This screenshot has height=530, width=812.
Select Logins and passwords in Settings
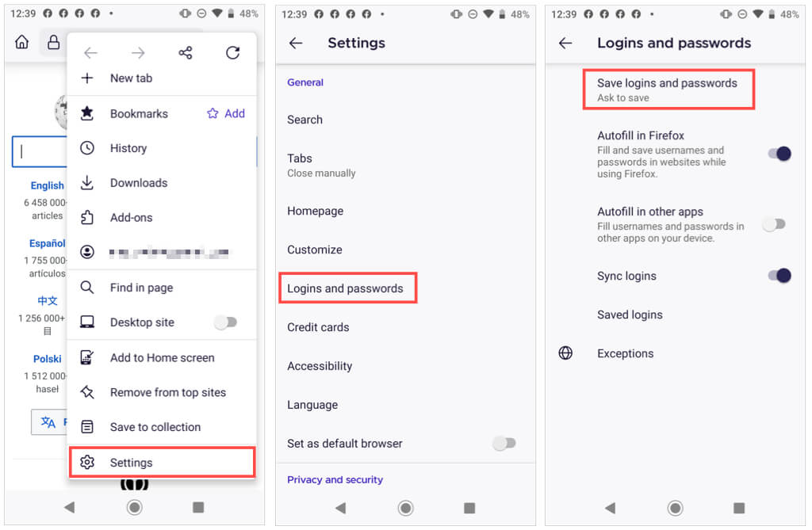[347, 288]
